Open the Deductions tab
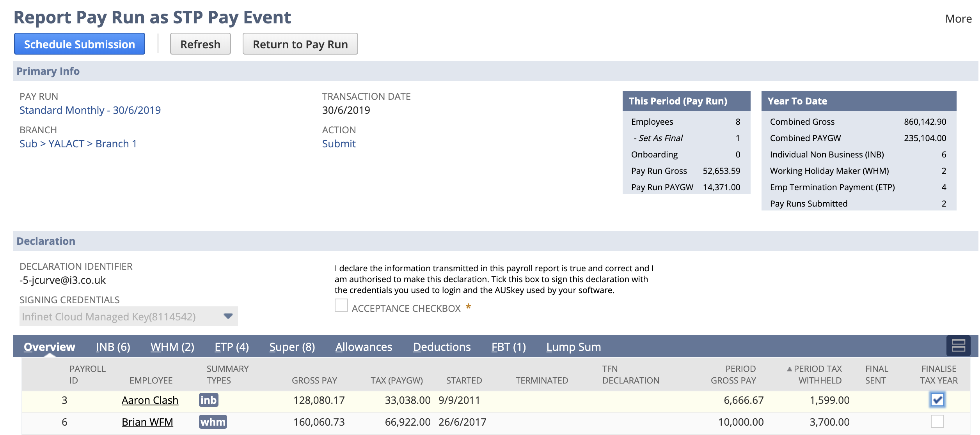 442,347
